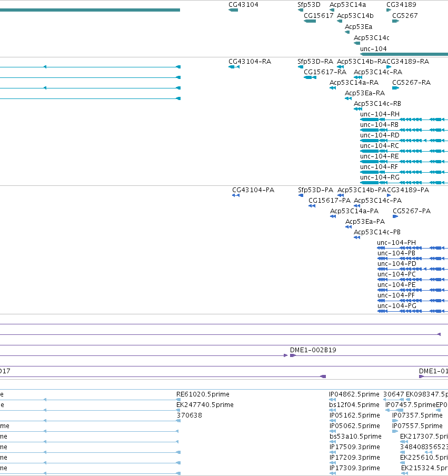The image size is (448, 476).
Task: Click the bs53a10.5prime EST label
Action: click(x=355, y=437)
